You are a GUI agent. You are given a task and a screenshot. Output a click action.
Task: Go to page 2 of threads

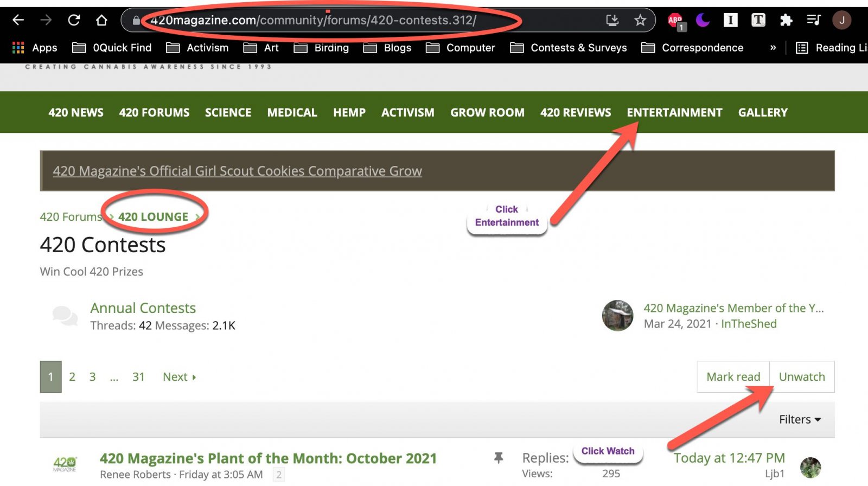click(x=72, y=377)
